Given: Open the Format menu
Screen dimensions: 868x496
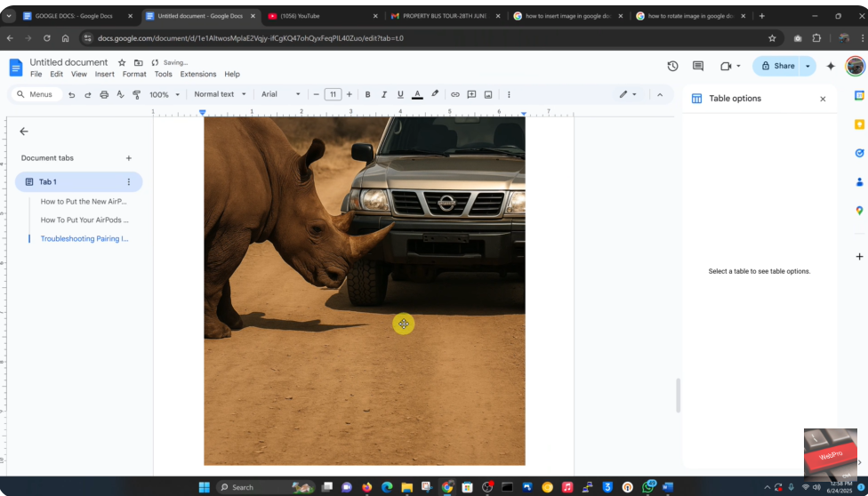Looking at the screenshot, I should 134,74.
